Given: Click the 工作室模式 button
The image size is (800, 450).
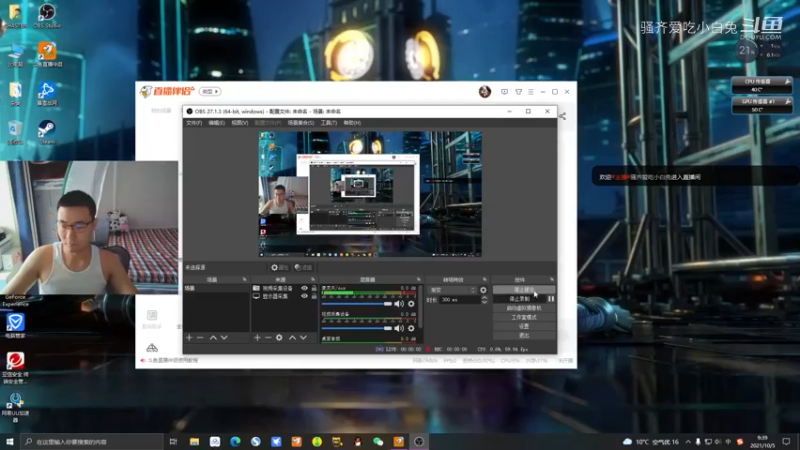Looking at the screenshot, I should coord(524,317).
